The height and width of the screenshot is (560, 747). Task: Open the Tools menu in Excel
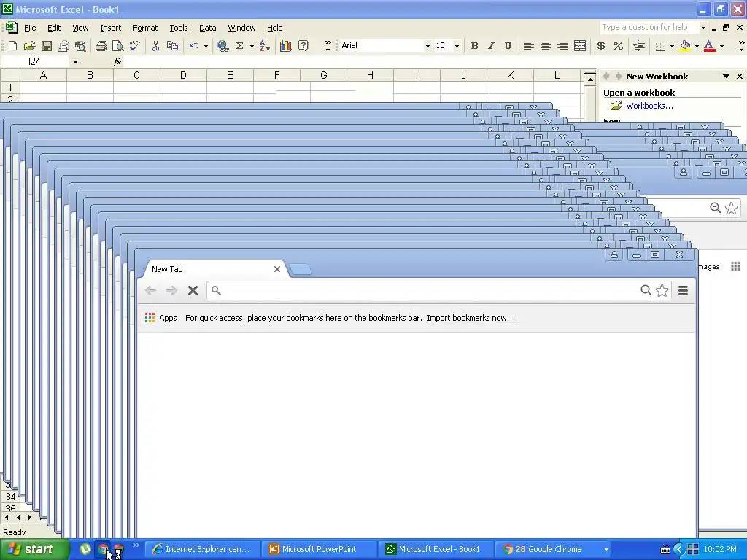pos(179,28)
